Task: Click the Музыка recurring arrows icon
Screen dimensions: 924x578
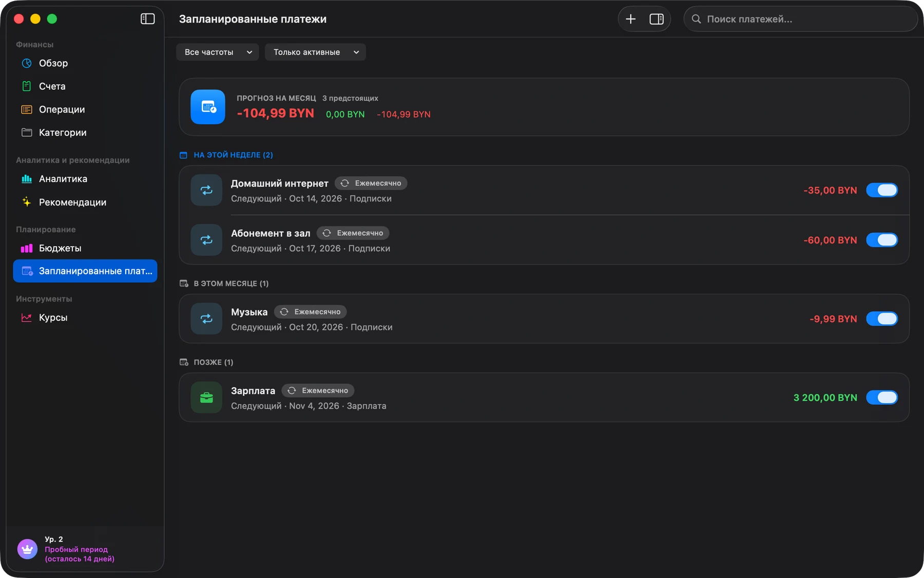Action: click(x=206, y=319)
